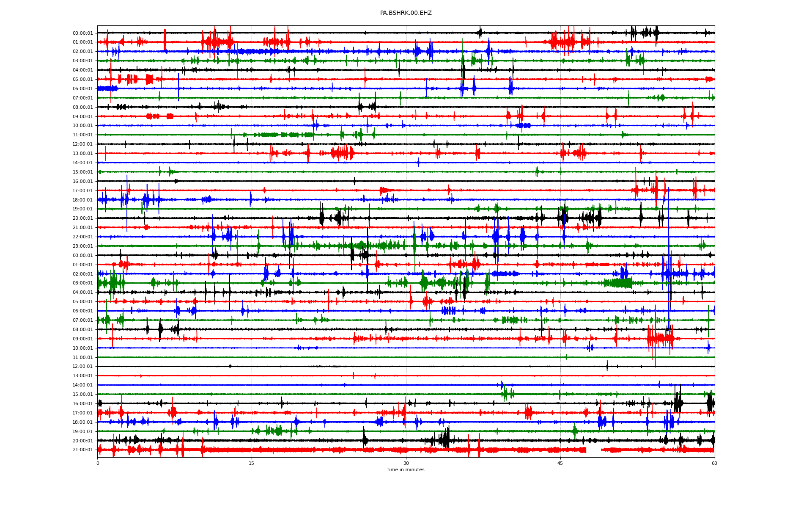Screen dimensions: 812x508
Task: Click the x-axis tick label 60
Action: 714,463
